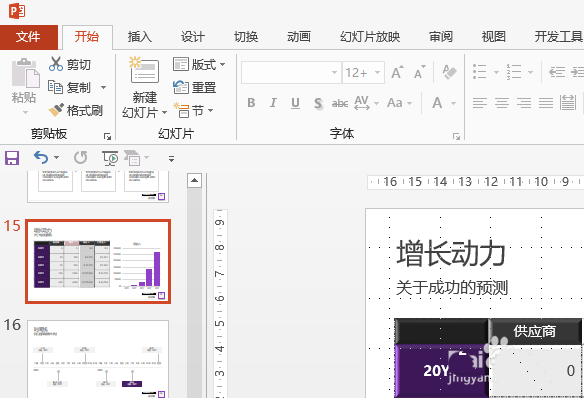Center the text alignment
The image size is (584, 398).
coord(502,103)
